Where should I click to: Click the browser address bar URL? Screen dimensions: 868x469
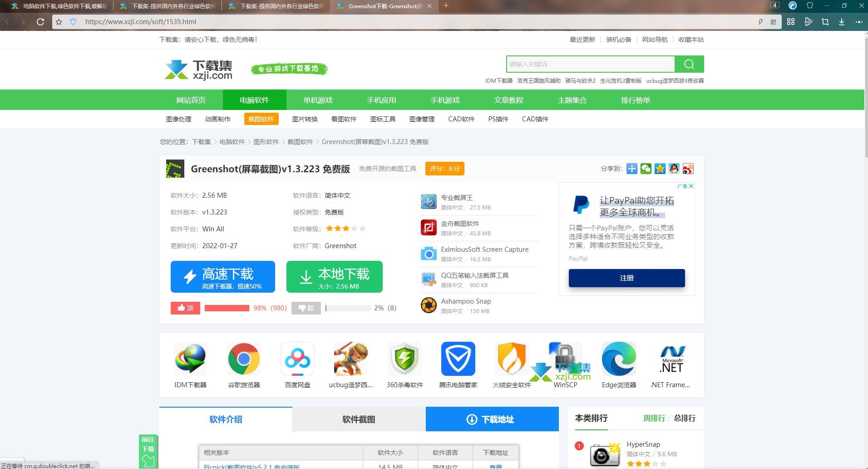click(141, 21)
